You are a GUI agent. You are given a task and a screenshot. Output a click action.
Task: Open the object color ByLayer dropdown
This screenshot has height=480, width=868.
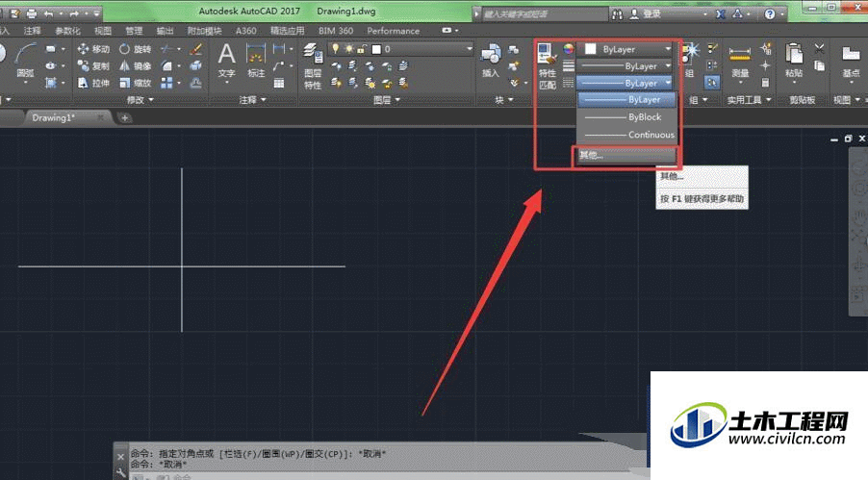click(625, 49)
